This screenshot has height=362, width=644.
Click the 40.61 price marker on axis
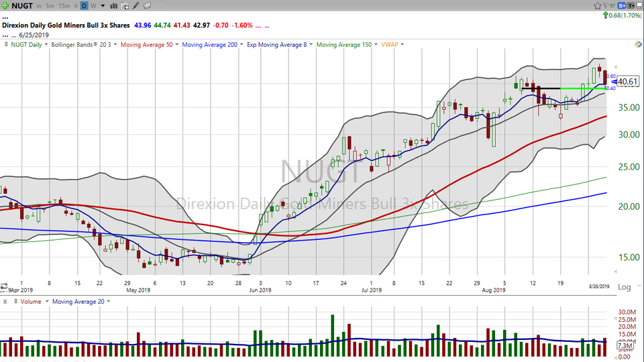[627, 82]
